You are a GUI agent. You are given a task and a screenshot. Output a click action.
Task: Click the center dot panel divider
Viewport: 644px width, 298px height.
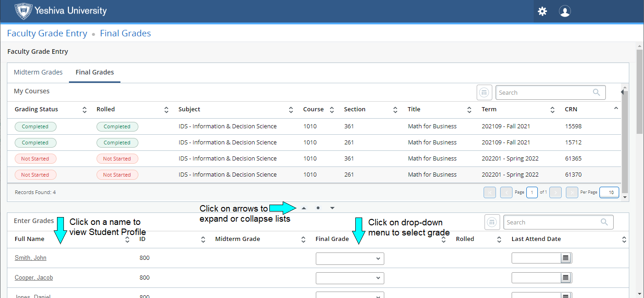[x=318, y=208]
